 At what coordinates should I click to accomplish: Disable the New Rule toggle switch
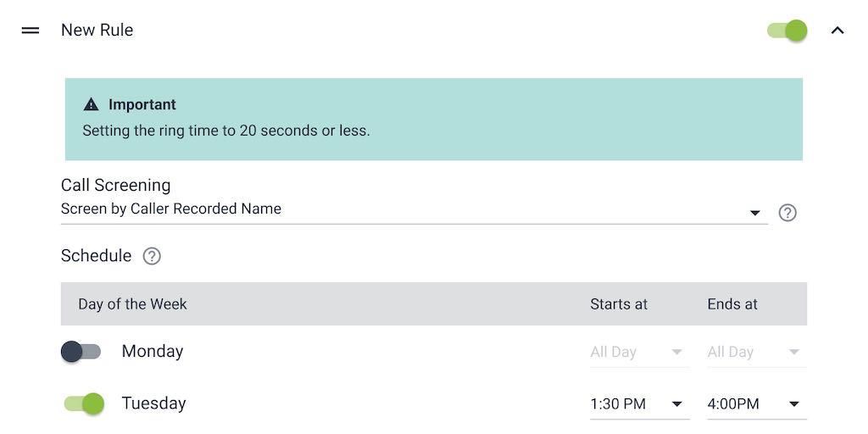click(x=787, y=31)
